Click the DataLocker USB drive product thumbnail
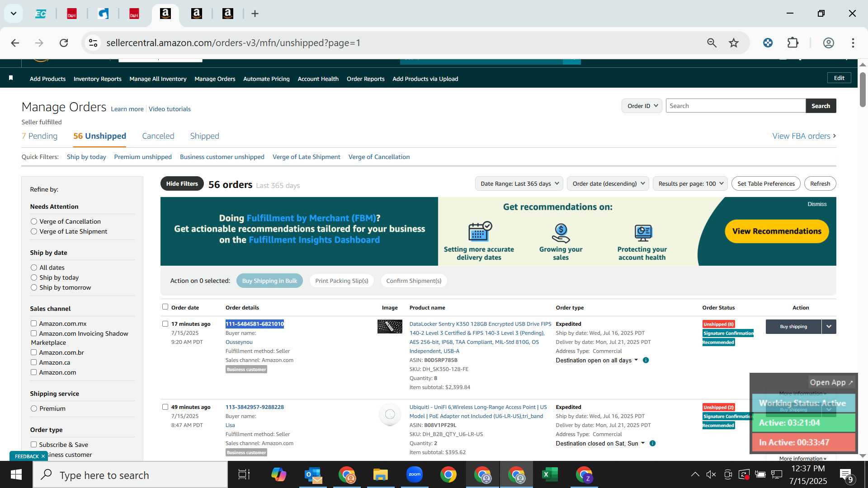Viewport: 868px width, 488px height. [390, 326]
